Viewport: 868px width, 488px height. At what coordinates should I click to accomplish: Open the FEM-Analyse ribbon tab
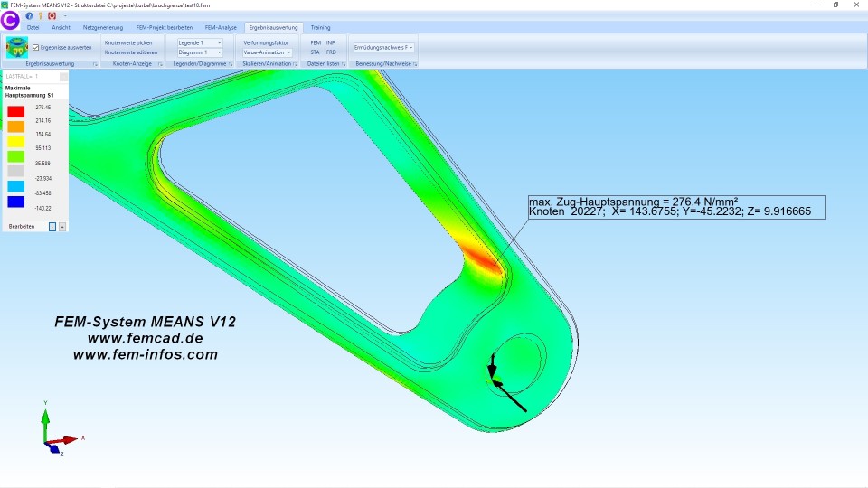221,27
